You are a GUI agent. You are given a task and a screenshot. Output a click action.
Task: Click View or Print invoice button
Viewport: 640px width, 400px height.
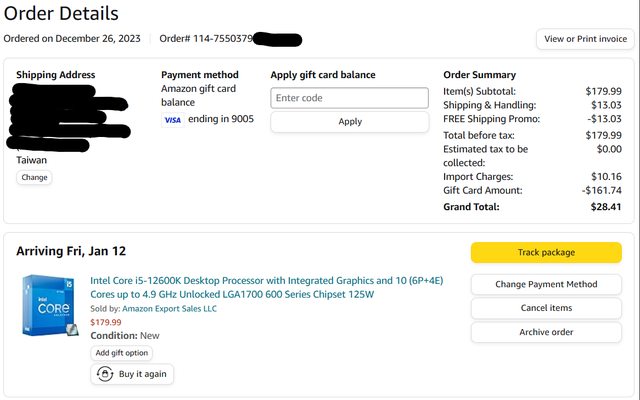click(x=585, y=39)
